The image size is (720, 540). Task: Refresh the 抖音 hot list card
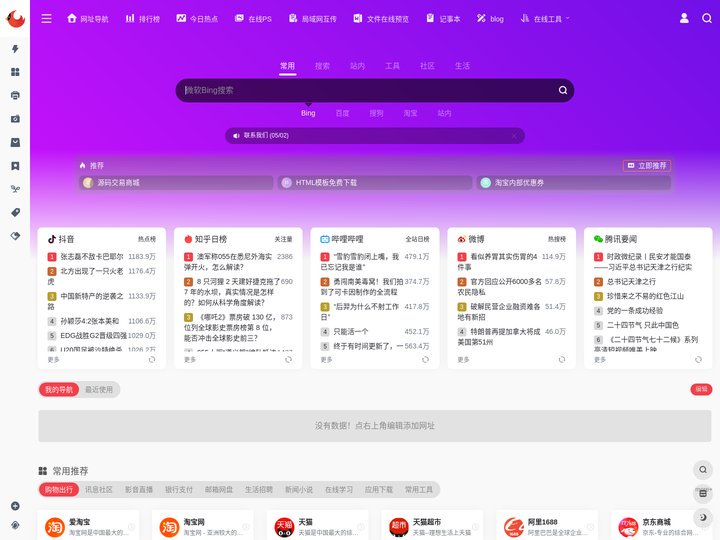click(x=152, y=360)
